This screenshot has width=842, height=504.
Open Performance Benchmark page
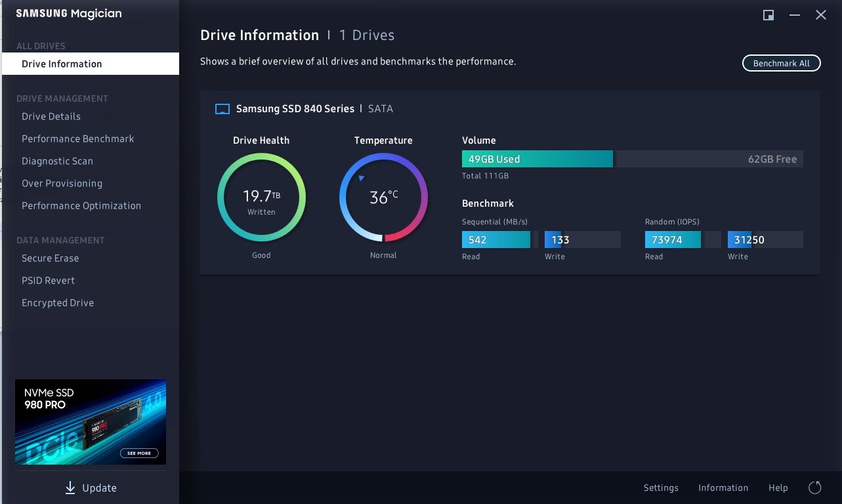point(78,138)
